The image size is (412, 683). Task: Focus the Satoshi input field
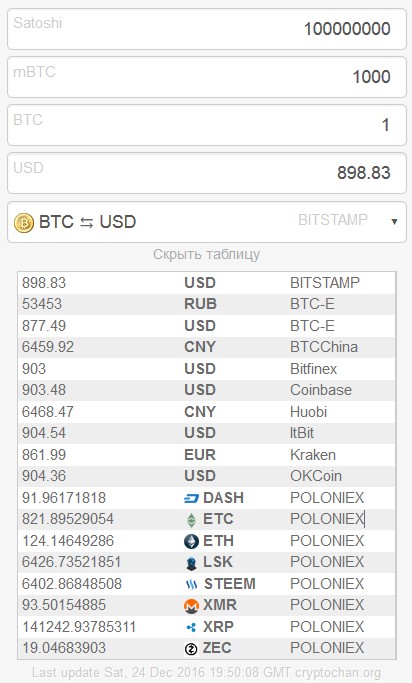click(207, 29)
